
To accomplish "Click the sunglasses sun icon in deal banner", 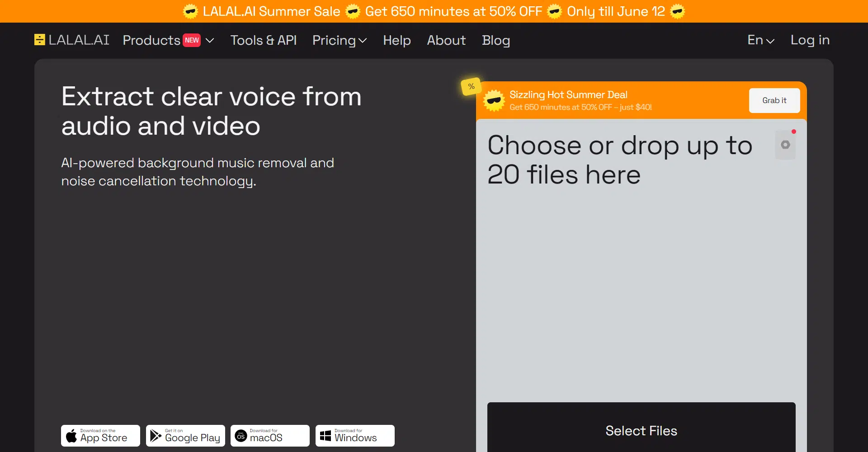I will click(x=494, y=100).
